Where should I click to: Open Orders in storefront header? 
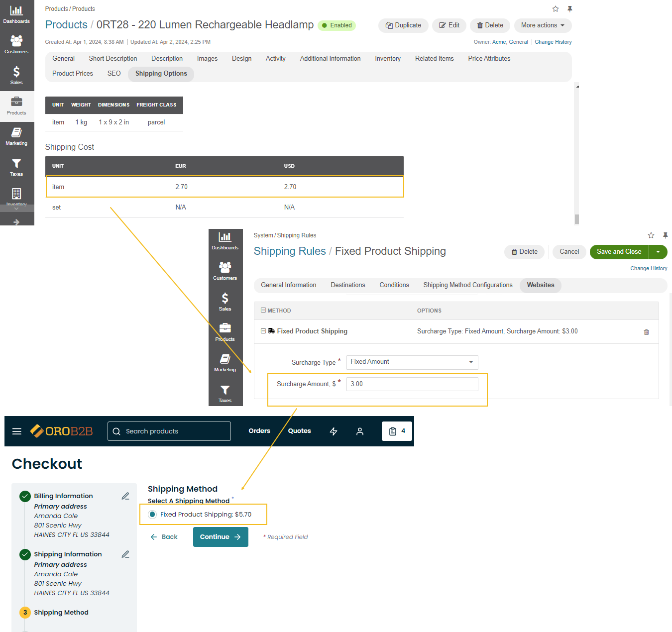259,431
